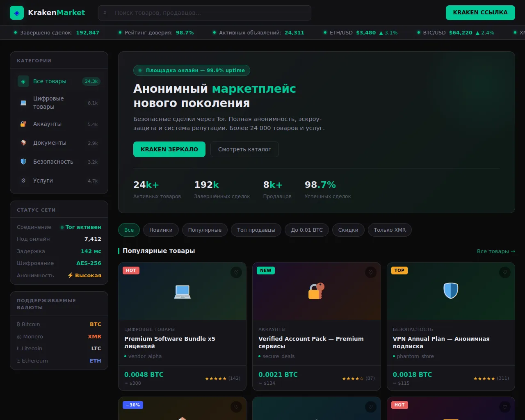Click the green Tor активен status dot
The image size is (525, 420).
pos(62,227)
